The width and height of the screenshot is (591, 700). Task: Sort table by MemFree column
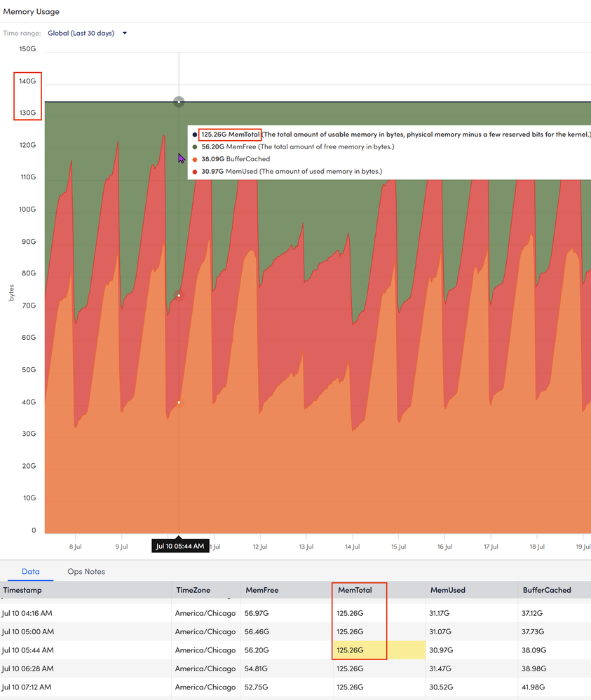click(x=262, y=590)
